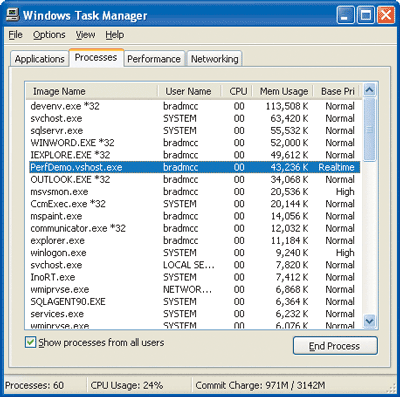Sort by Base Pri column header

pos(337,91)
